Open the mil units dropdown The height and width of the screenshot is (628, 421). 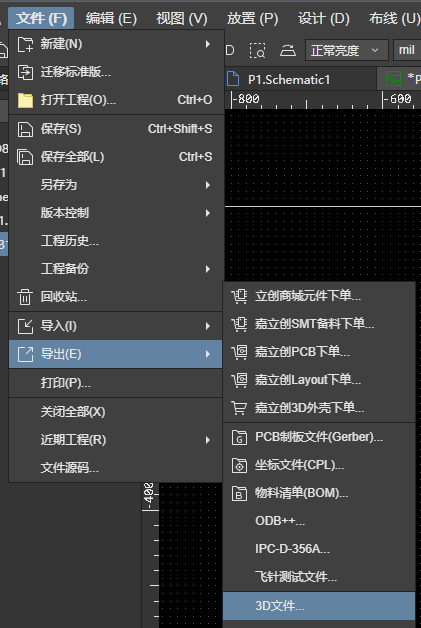pos(407,50)
